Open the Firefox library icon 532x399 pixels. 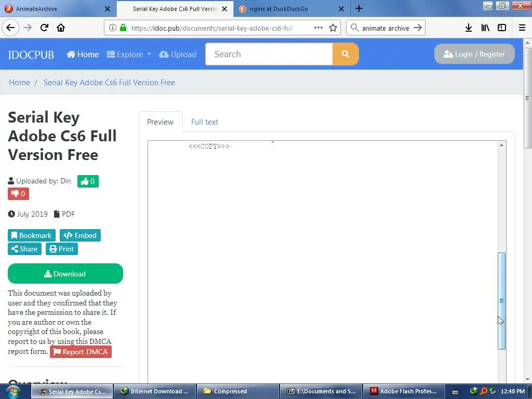coord(485,28)
